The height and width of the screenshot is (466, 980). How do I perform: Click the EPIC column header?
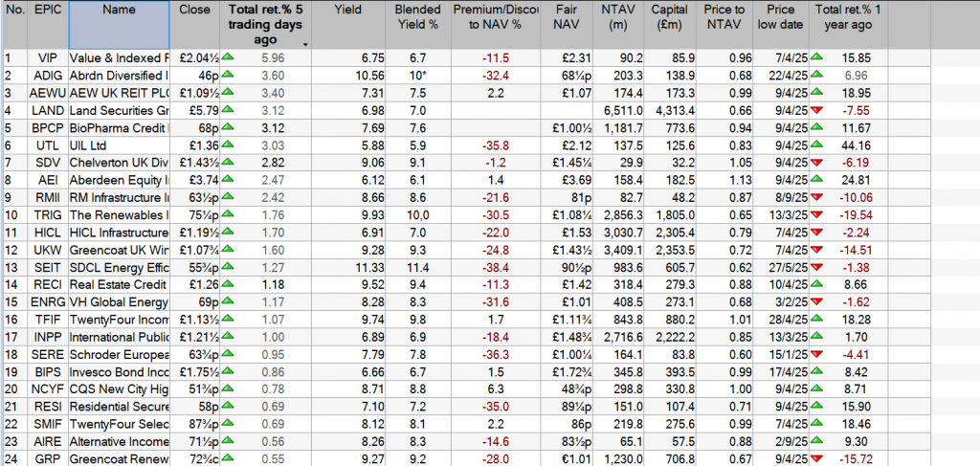pyautogui.click(x=48, y=26)
